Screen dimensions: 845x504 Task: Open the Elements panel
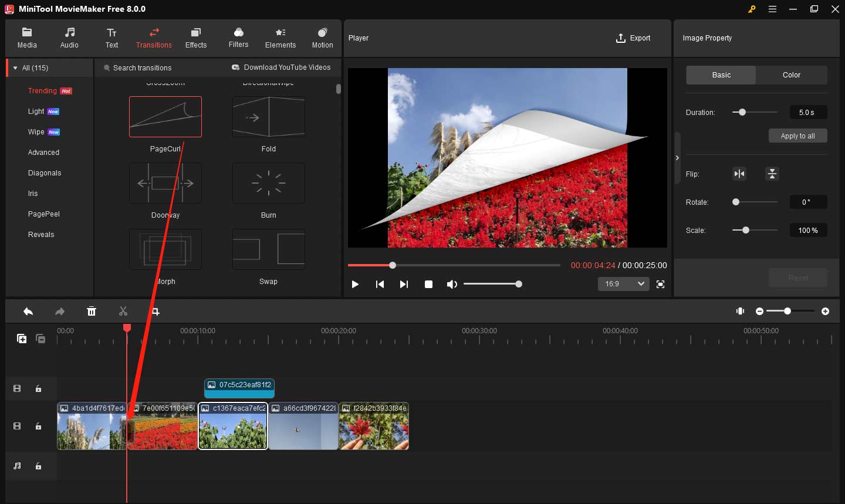click(280, 38)
